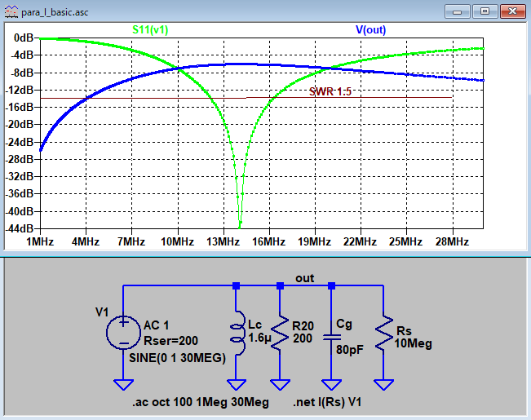Click the 'AC 1' source parameter
The width and height of the screenshot is (531, 420).
pos(156,325)
